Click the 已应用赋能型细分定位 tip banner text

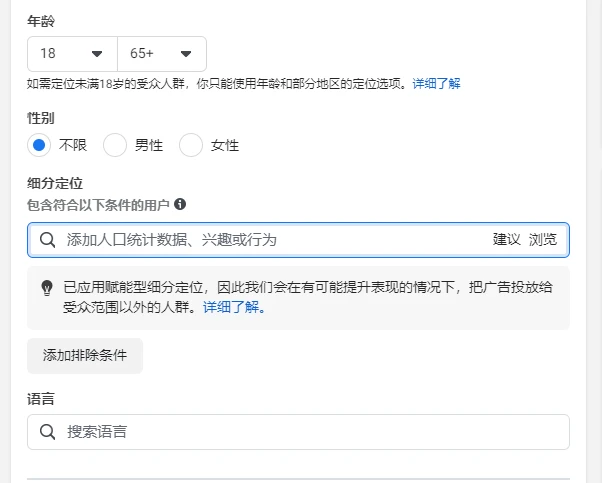click(308, 297)
